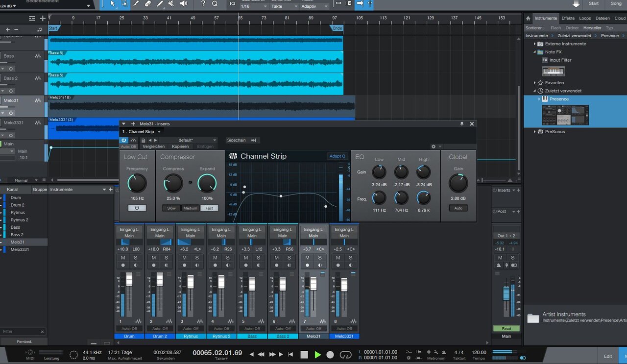The width and height of the screenshot is (627, 364).
Task: Click the green Play button
Action: click(317, 355)
